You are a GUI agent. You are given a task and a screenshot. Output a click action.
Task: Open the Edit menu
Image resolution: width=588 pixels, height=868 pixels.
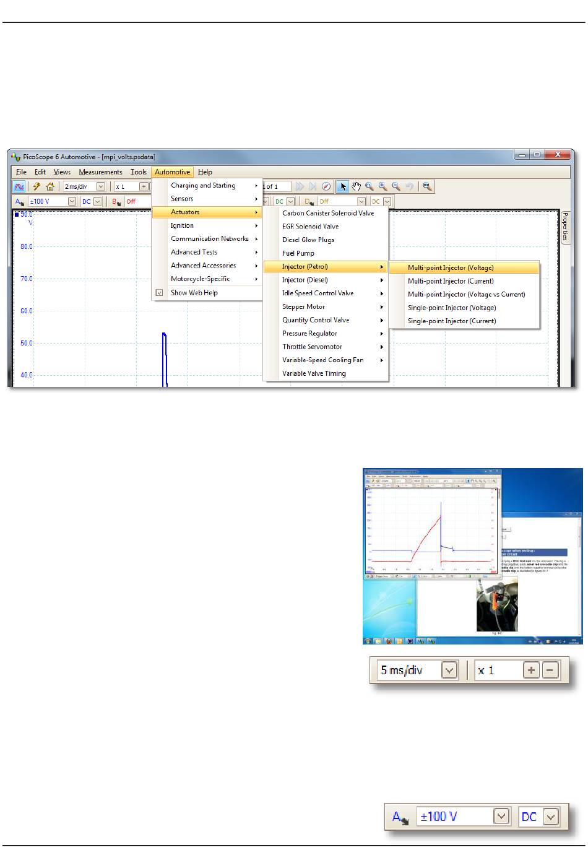point(40,172)
